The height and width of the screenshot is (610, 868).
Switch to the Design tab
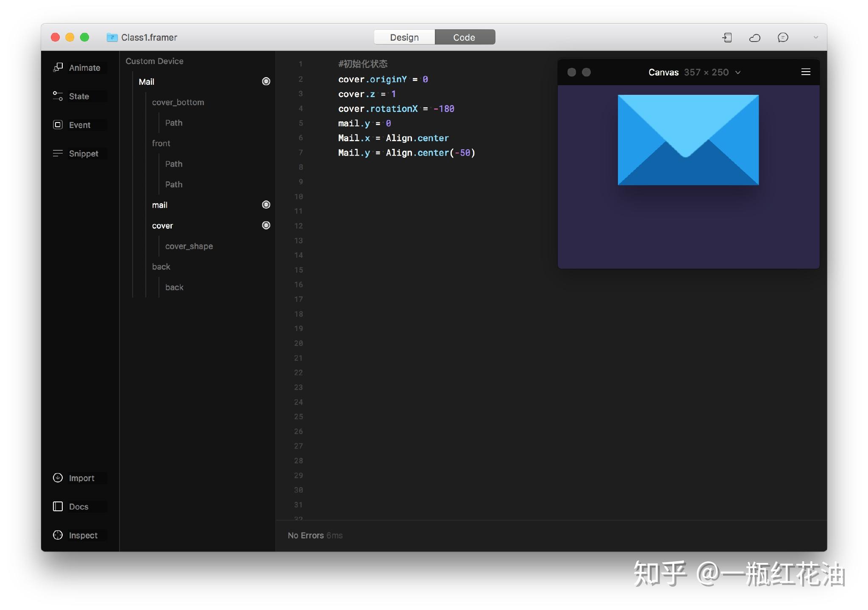click(x=404, y=37)
